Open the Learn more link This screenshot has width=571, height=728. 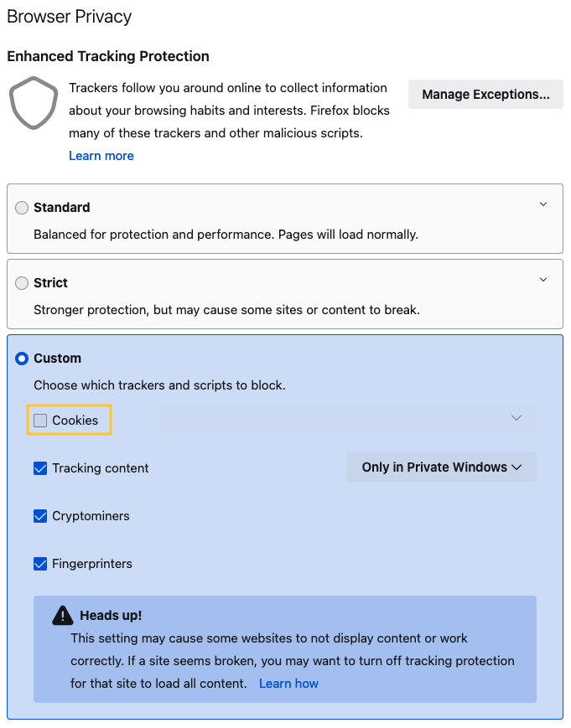pos(101,156)
